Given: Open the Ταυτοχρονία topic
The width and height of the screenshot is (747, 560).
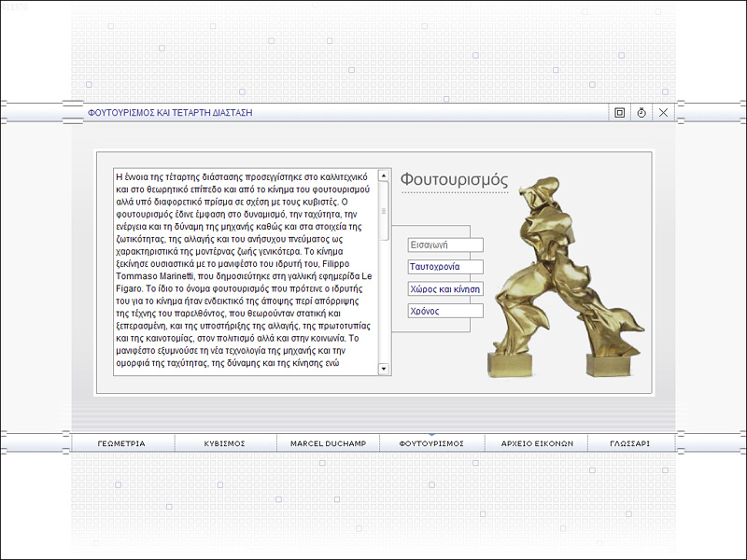Looking at the screenshot, I should click(445, 267).
